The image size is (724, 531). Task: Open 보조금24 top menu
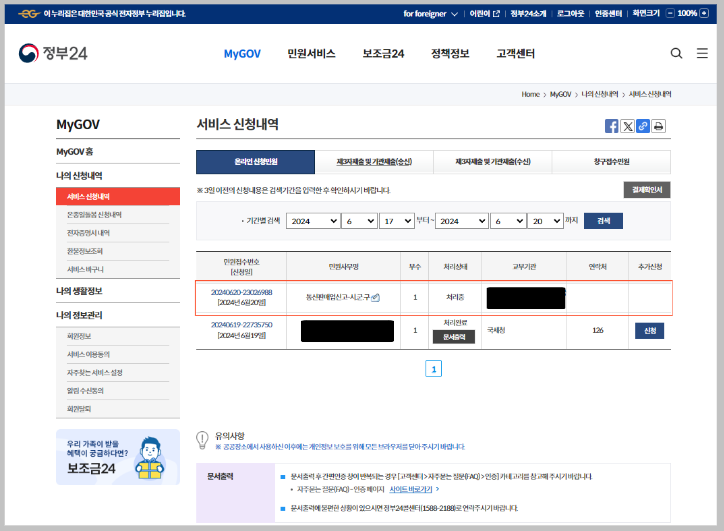tap(383, 54)
